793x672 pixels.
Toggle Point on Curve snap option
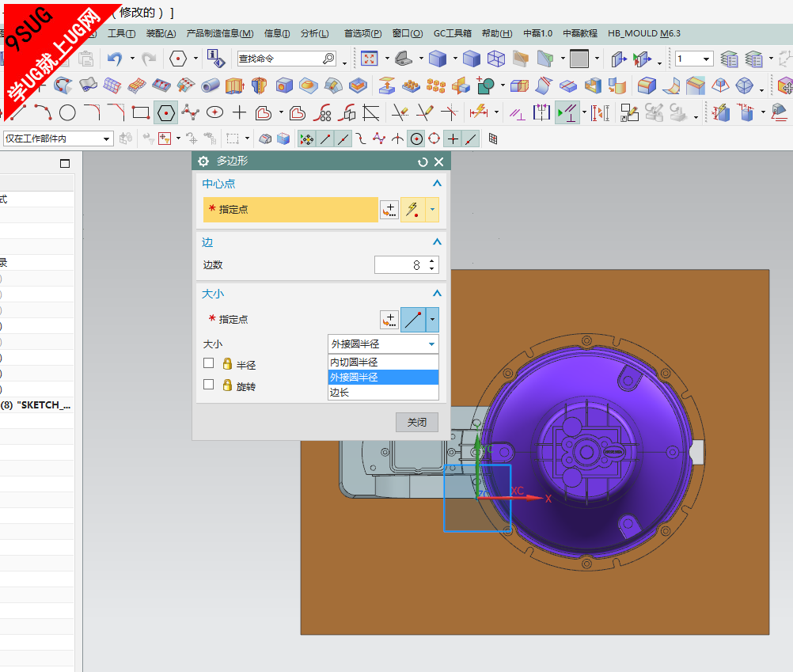tap(472, 139)
